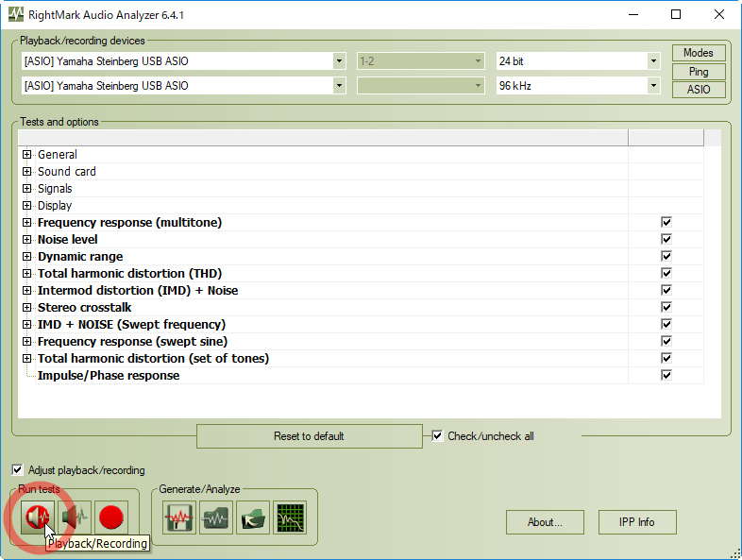Toggle the Stereo crosstalk checkbox

click(666, 307)
